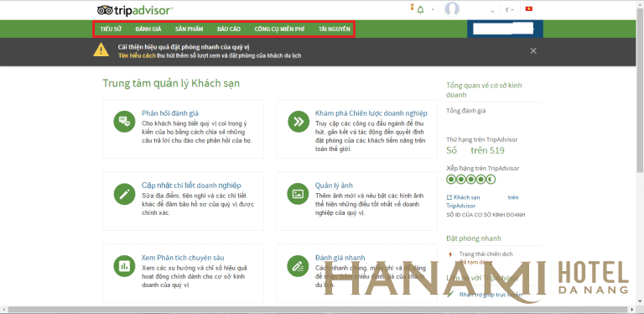
Task: Click the external-link icon beside Khách sạn
Action: click(449, 197)
